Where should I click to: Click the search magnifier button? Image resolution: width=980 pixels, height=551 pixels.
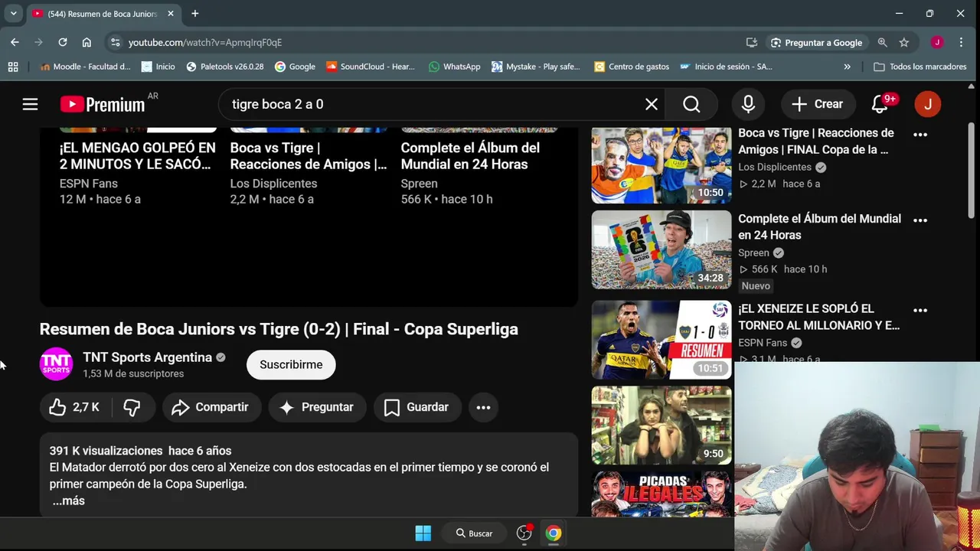[x=691, y=104]
